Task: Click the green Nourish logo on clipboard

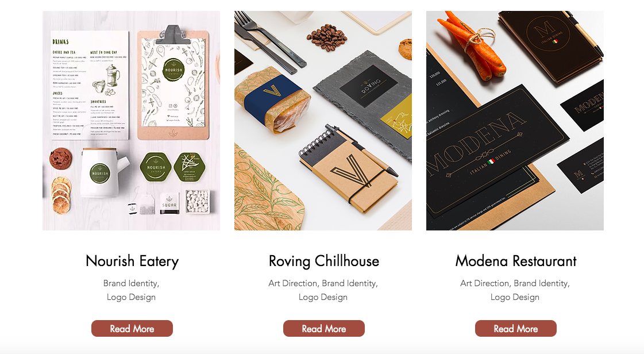Action: pos(173,70)
